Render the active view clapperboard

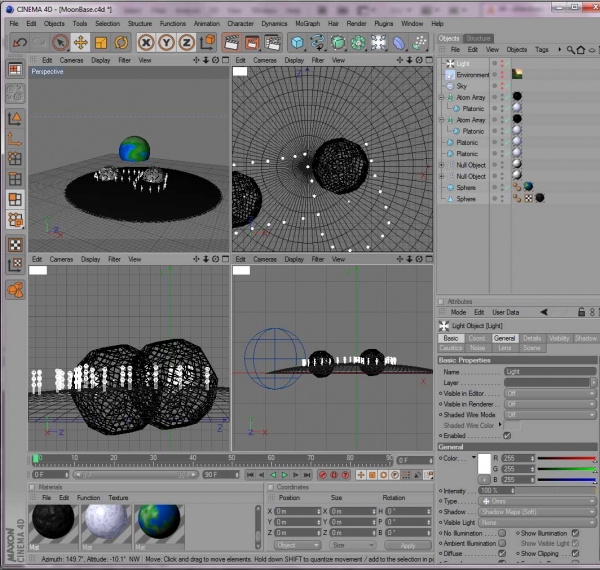(232, 42)
